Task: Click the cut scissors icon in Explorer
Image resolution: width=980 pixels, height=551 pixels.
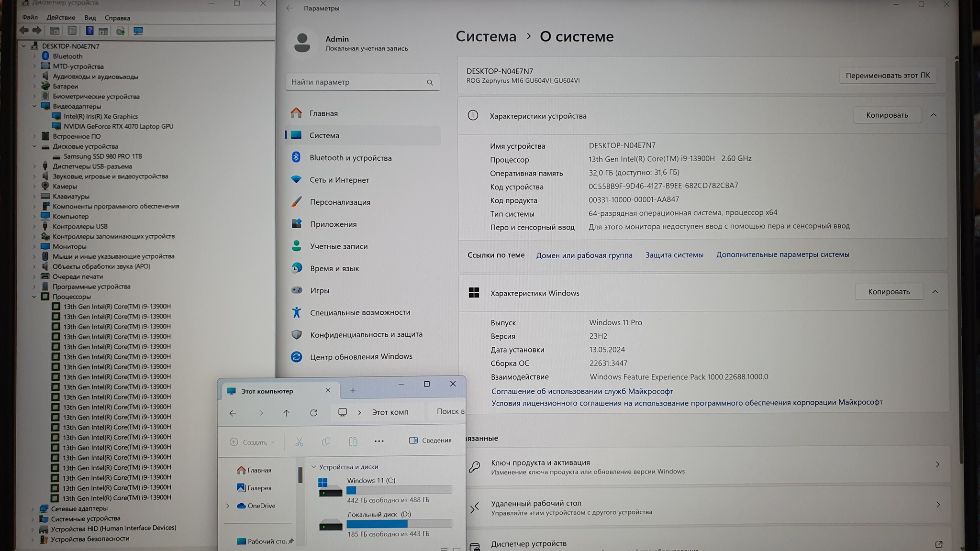Action: click(299, 441)
